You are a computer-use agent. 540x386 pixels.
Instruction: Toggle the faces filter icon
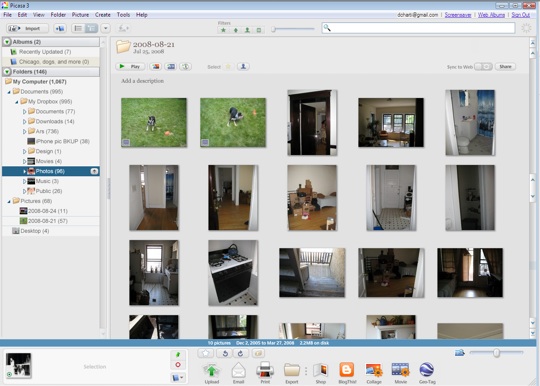pyautogui.click(x=247, y=30)
